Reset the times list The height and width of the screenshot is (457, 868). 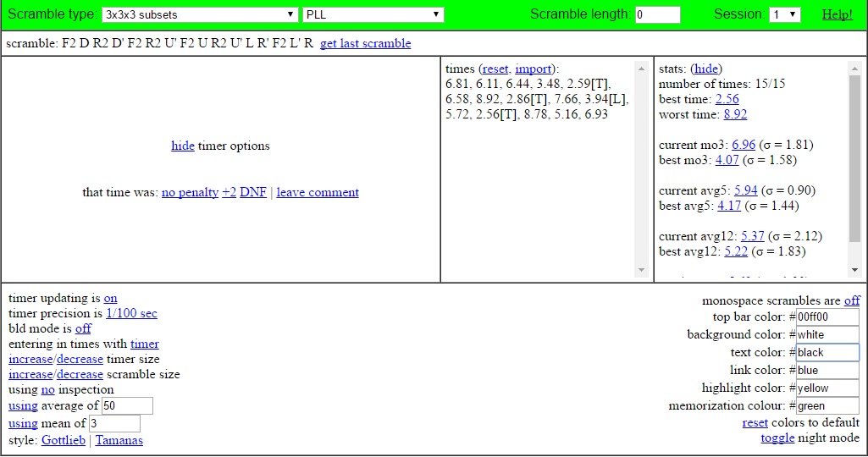point(495,69)
